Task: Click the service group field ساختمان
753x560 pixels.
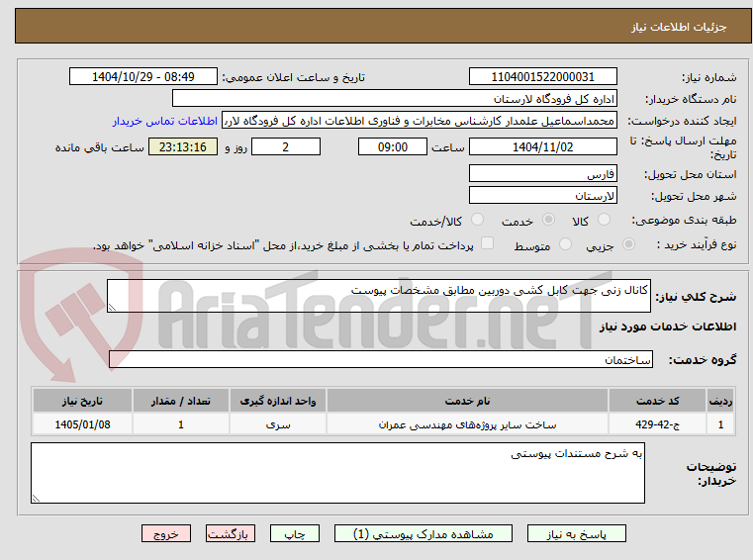Action: pos(381,360)
